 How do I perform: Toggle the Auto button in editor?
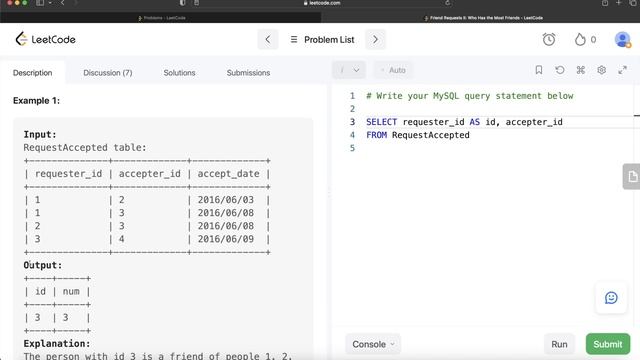[393, 70]
